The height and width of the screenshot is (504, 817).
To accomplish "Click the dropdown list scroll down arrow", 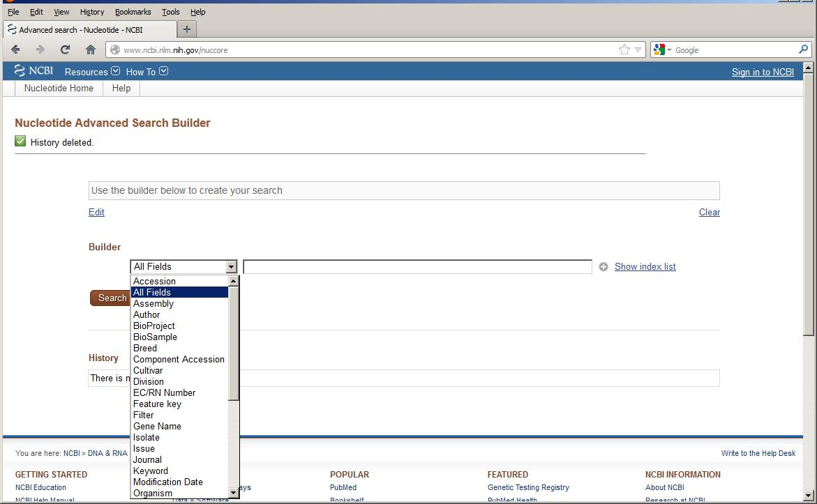I will pos(234,493).
